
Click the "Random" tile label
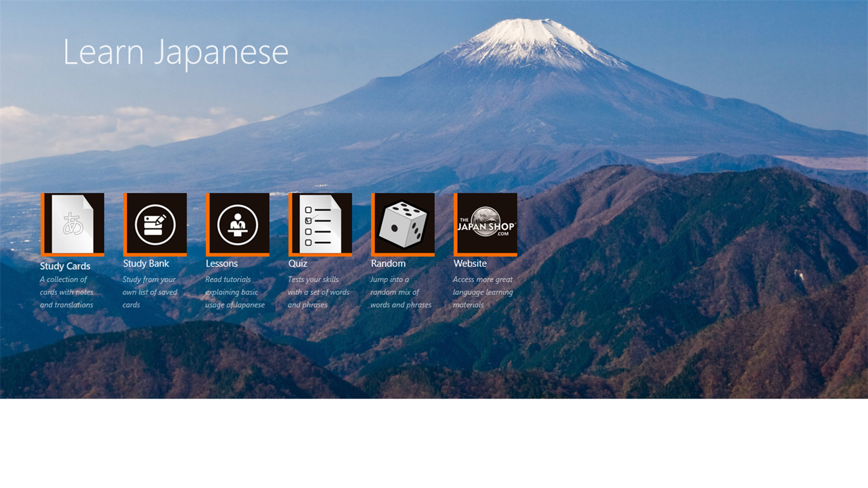pos(388,264)
